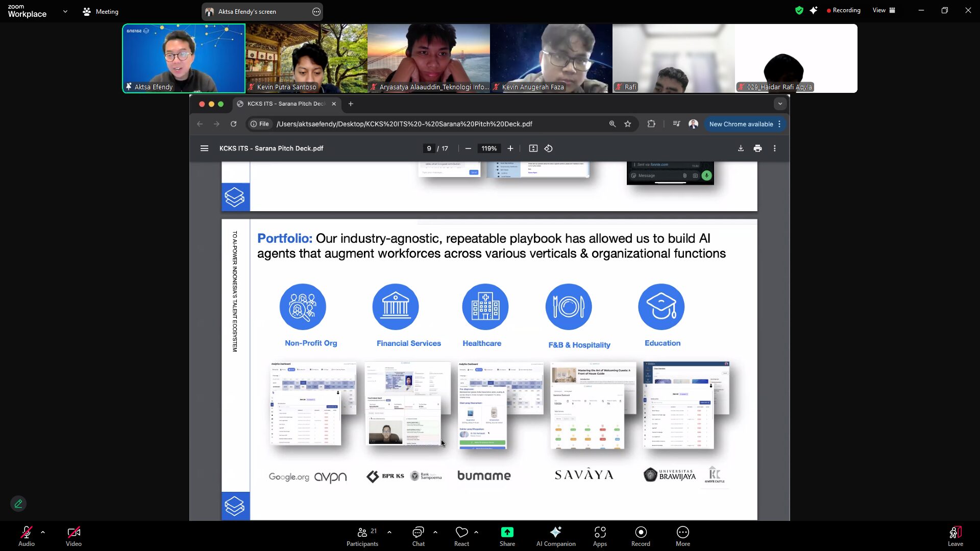Viewport: 980px width, 551px height.
Task: Open the Zoom Workplace dropdown arrow
Action: click(65, 11)
